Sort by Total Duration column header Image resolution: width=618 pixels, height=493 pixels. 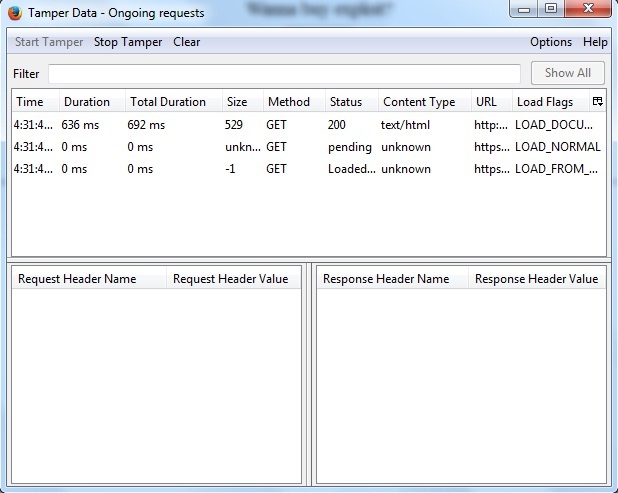174,102
